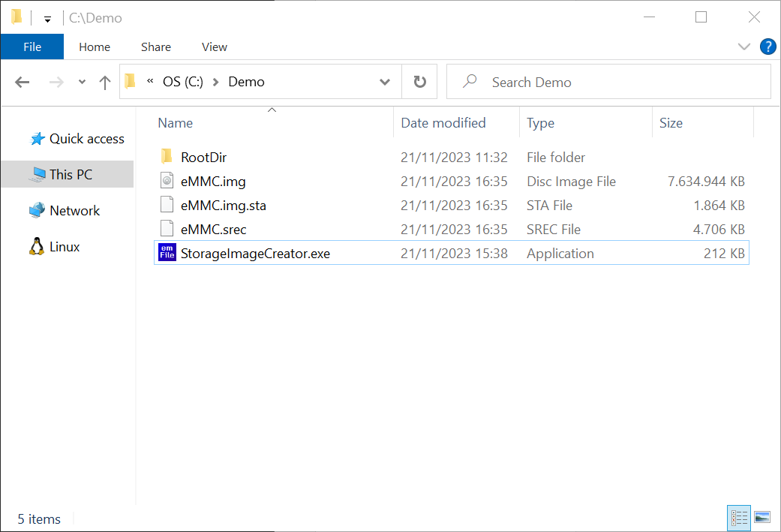Select This PC in the navigation pane
The width and height of the screenshot is (781, 532).
coord(71,174)
